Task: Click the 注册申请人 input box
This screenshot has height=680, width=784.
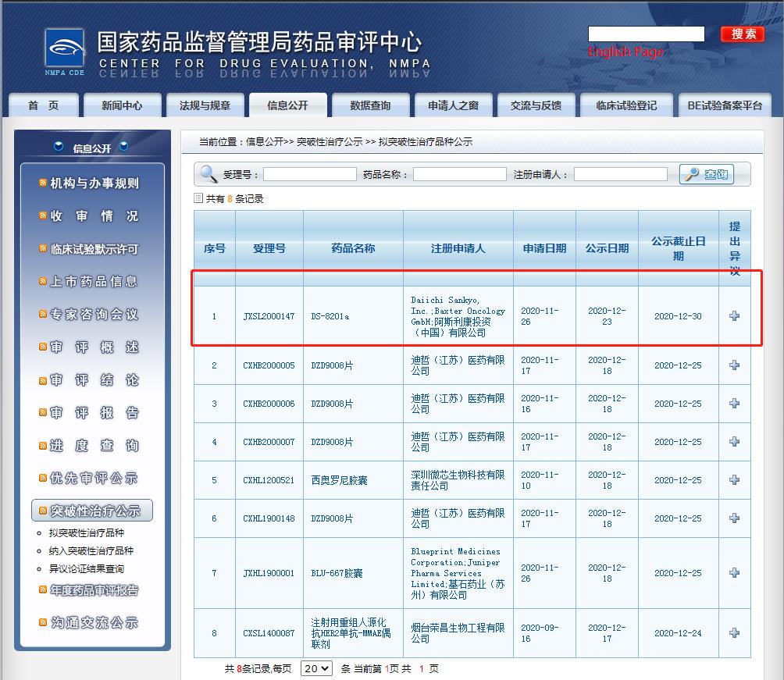Action: [x=620, y=174]
